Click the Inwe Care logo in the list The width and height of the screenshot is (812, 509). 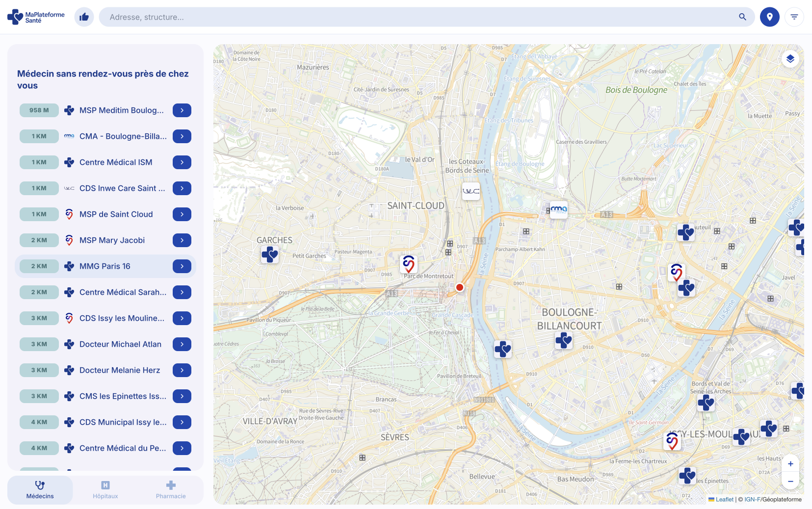pyautogui.click(x=69, y=188)
